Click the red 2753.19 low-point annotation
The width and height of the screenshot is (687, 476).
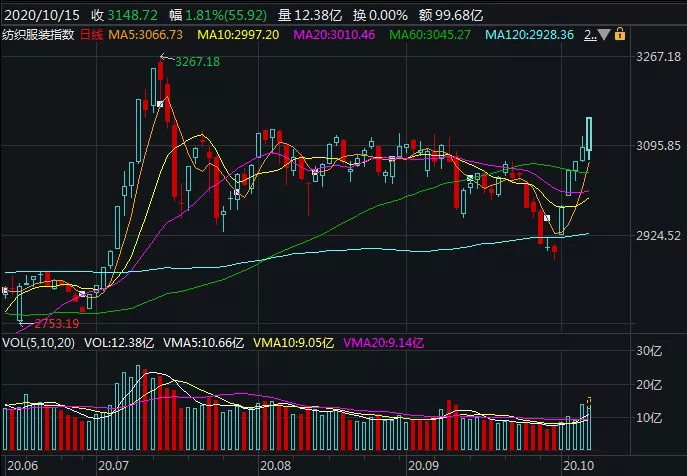pyautogui.click(x=57, y=324)
